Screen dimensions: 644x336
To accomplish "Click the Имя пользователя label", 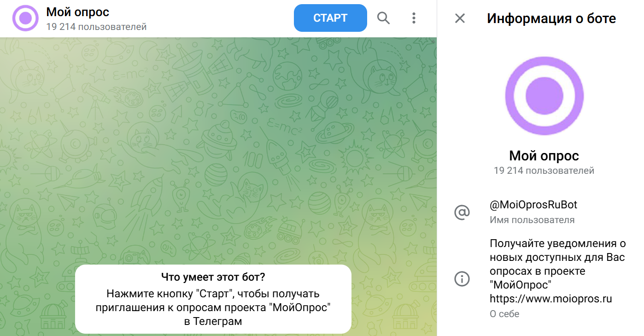I will click(532, 220).
